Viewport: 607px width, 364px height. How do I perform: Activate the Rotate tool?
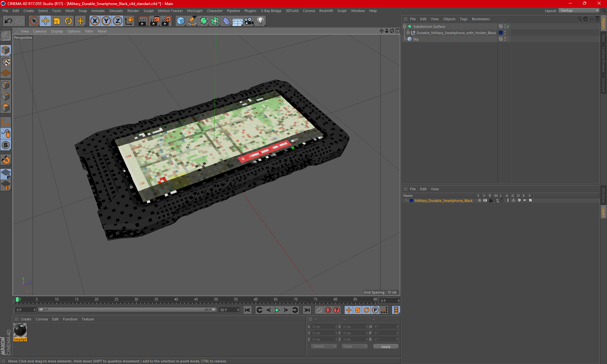coord(68,21)
